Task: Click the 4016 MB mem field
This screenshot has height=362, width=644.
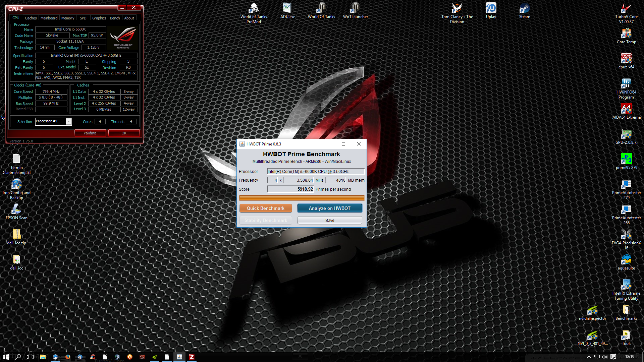Action: (336, 180)
